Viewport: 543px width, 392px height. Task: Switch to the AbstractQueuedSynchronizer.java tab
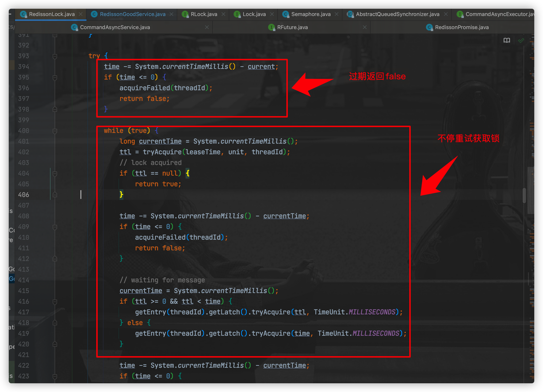pyautogui.click(x=397, y=14)
